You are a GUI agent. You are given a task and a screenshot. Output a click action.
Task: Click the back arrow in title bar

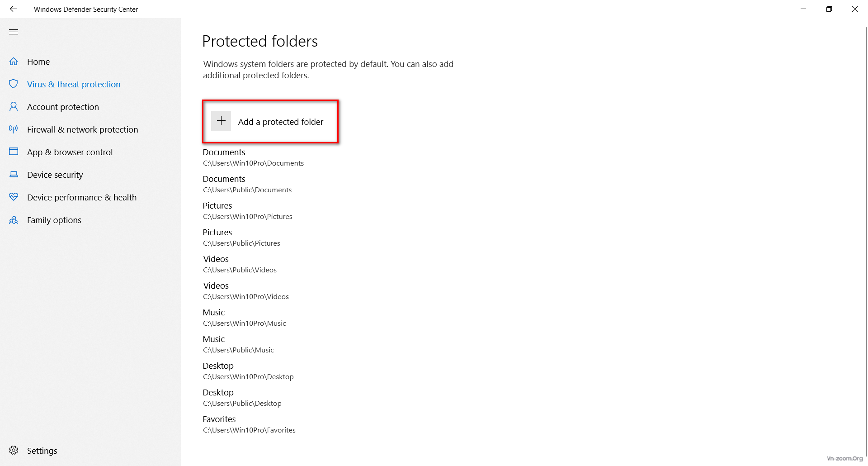13,9
